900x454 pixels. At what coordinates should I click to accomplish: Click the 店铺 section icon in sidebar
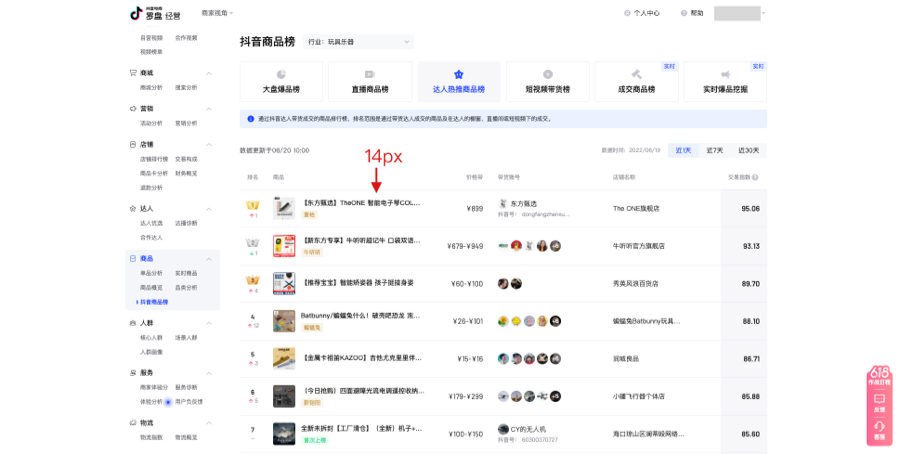point(133,145)
